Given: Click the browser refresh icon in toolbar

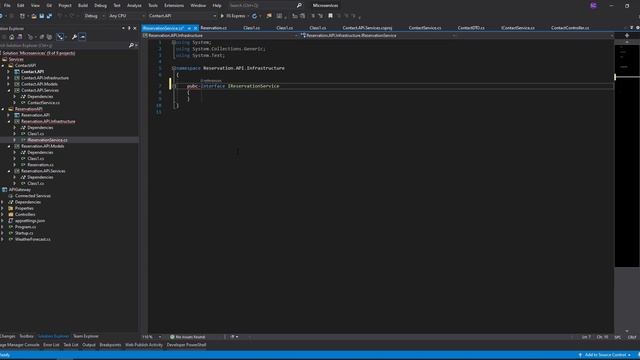Looking at the screenshot, I should click(x=254, y=16).
